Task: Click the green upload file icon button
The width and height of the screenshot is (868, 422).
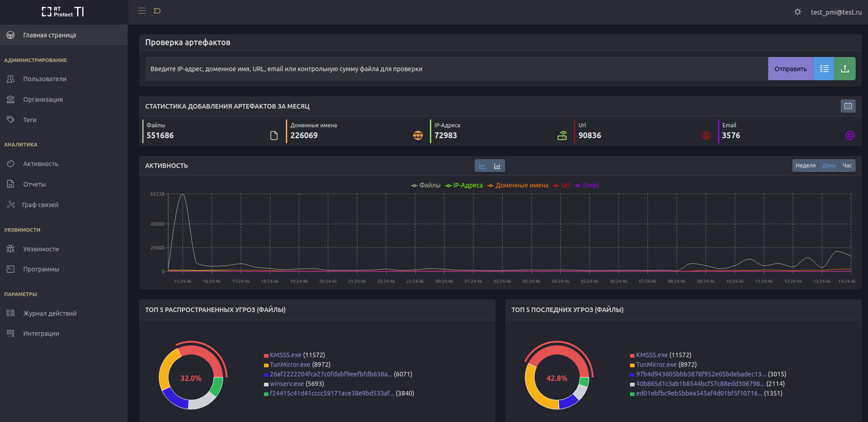Action: pyautogui.click(x=845, y=69)
